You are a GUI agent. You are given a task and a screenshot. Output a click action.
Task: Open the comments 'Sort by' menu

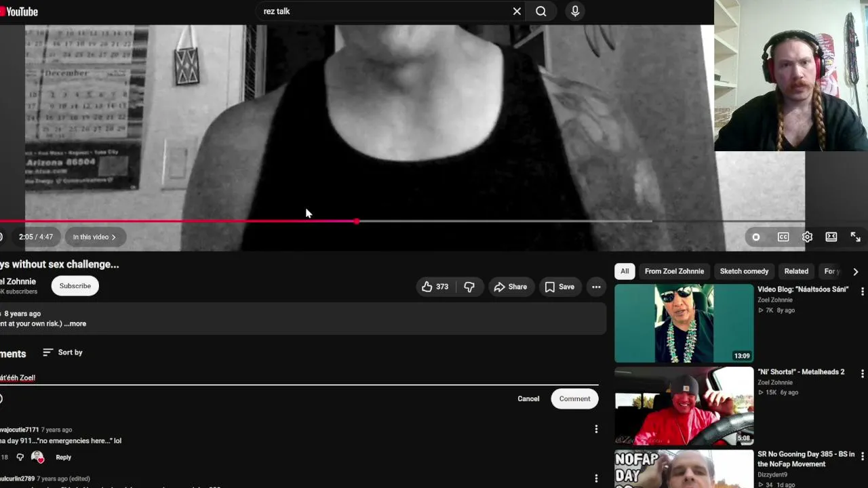point(62,352)
